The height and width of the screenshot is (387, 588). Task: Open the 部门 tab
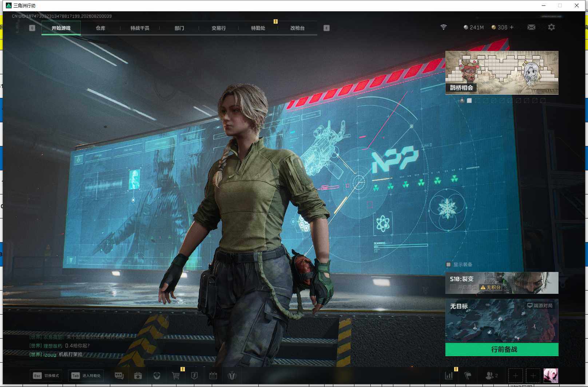click(179, 28)
